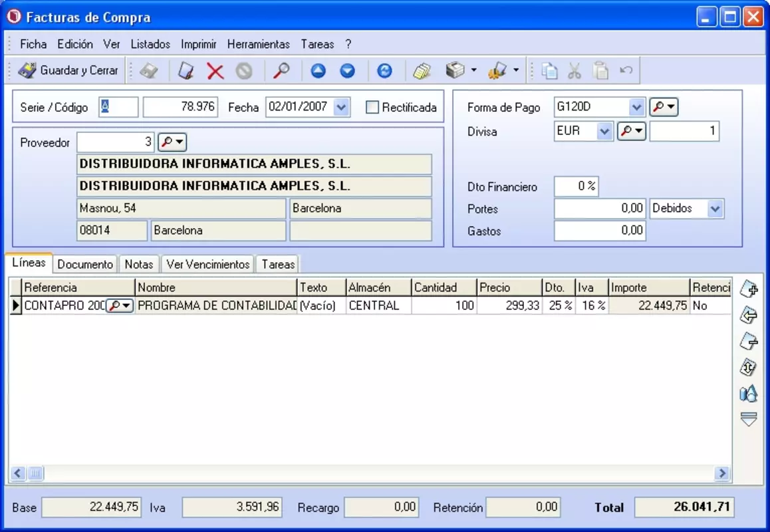This screenshot has height=532, width=770.
Task: Click the Copy icon in the toolbar
Action: pyautogui.click(x=549, y=70)
